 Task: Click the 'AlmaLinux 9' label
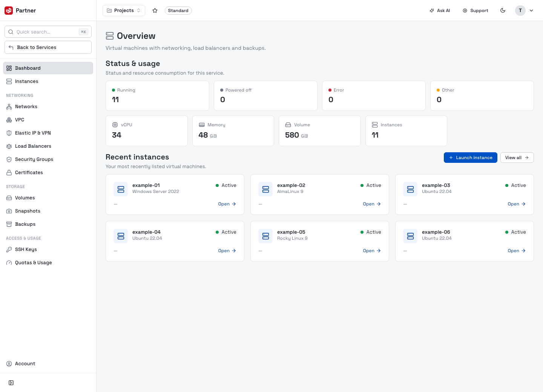pyautogui.click(x=290, y=191)
